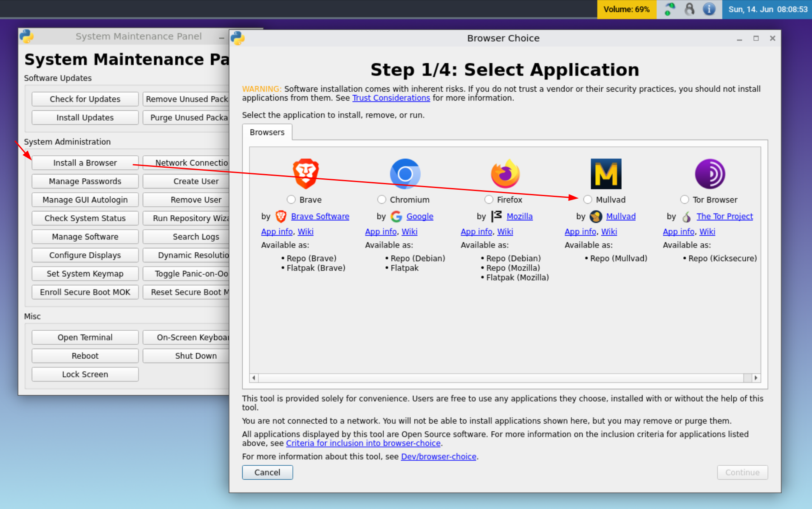Switch to the Browsers tab

tap(267, 132)
